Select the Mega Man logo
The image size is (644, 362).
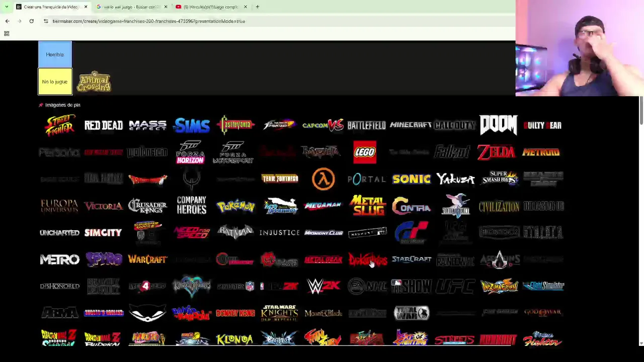pyautogui.click(x=324, y=206)
